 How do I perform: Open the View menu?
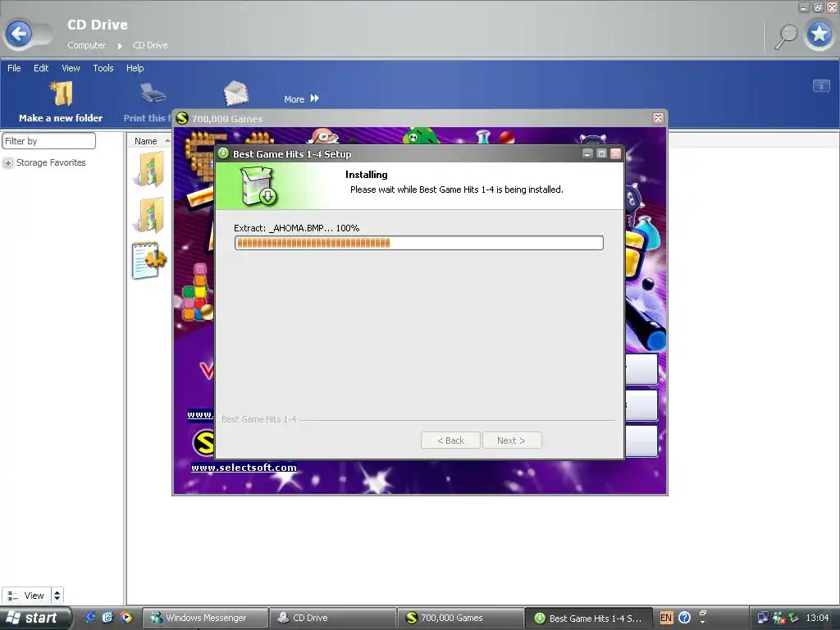(x=71, y=68)
